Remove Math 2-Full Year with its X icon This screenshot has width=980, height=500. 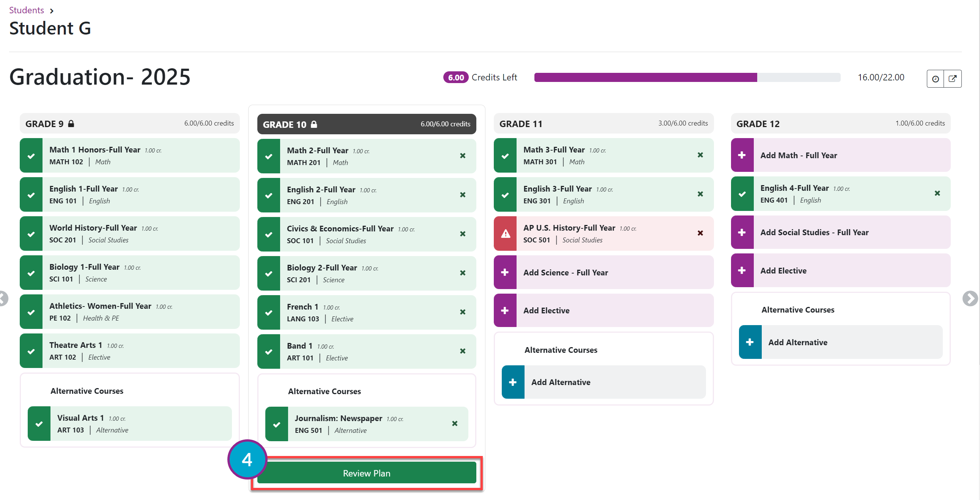click(463, 156)
